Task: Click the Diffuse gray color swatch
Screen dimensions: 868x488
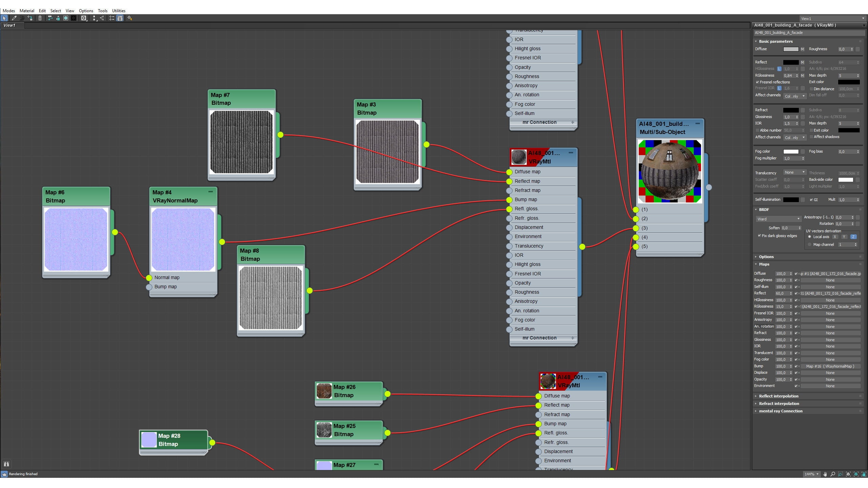Action: click(x=791, y=49)
